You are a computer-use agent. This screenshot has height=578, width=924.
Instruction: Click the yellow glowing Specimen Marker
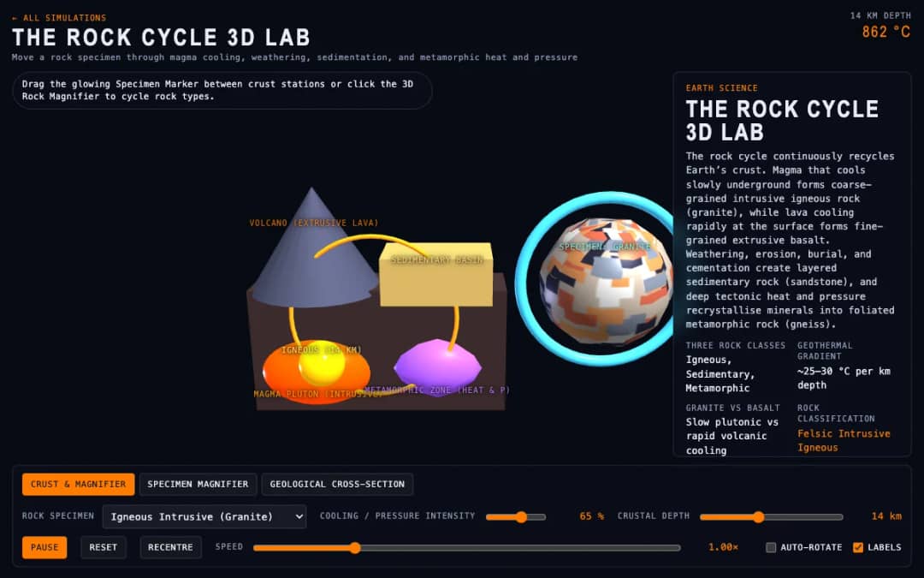[x=321, y=364]
